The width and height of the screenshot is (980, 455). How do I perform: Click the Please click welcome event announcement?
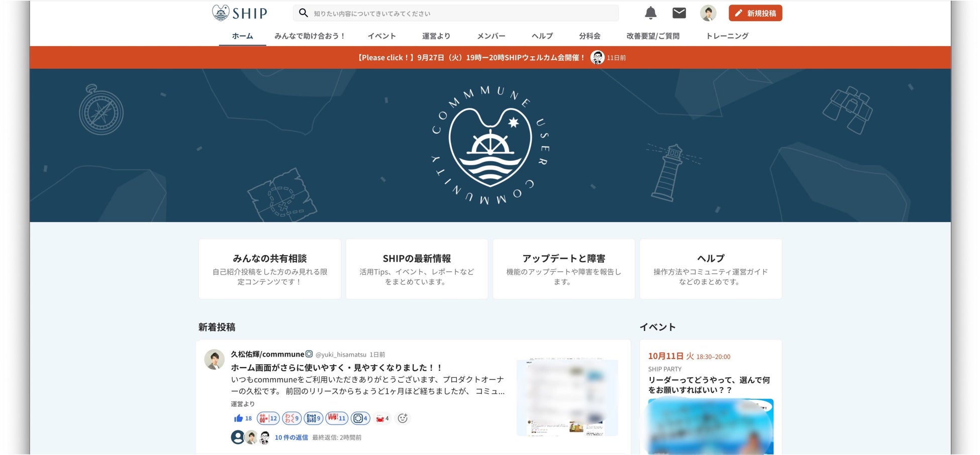click(x=470, y=58)
